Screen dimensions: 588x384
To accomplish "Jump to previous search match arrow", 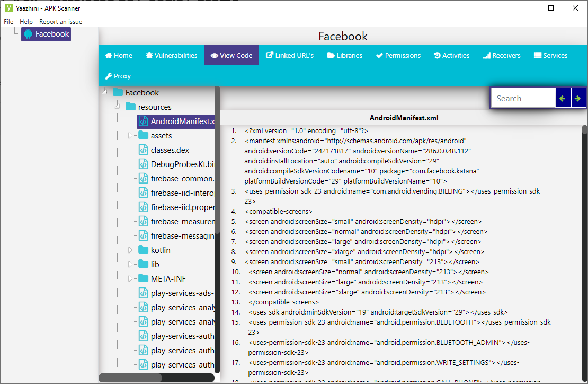I will (563, 98).
